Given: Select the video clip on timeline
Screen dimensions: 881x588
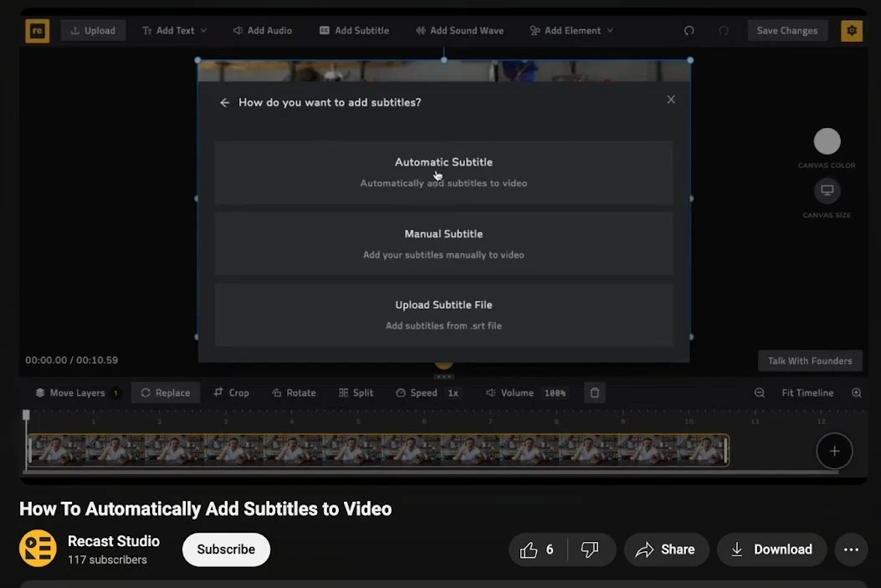Looking at the screenshot, I should point(378,450).
